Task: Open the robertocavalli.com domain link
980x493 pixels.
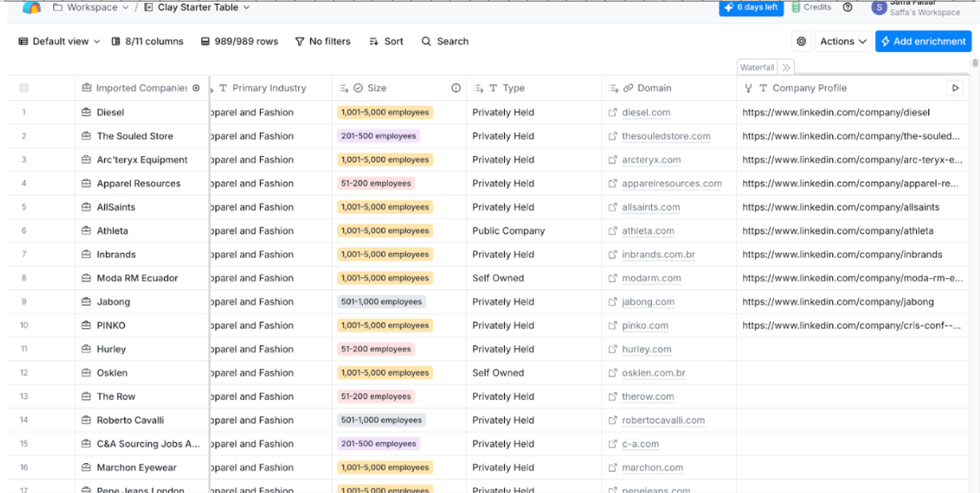Action: tap(663, 420)
